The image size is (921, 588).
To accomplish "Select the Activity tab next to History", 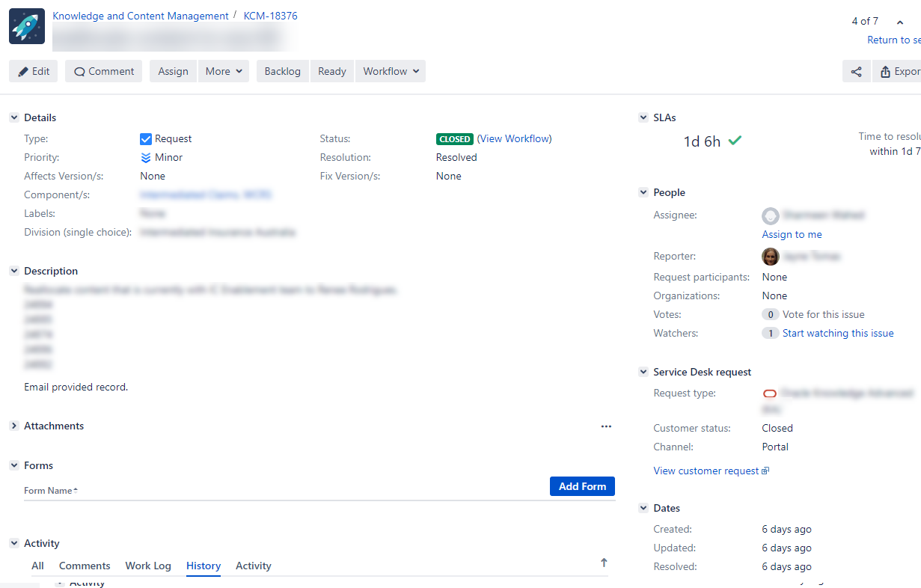I will coord(254,566).
